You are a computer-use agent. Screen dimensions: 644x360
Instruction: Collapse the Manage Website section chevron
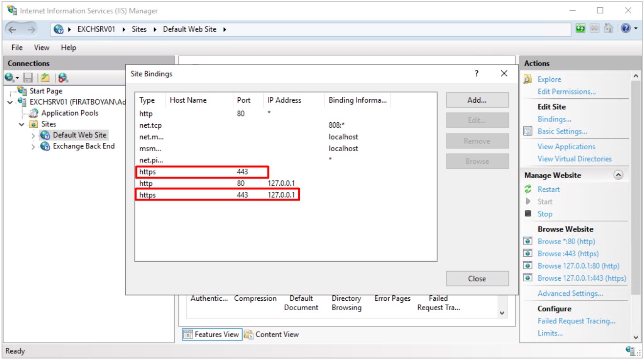coord(618,175)
